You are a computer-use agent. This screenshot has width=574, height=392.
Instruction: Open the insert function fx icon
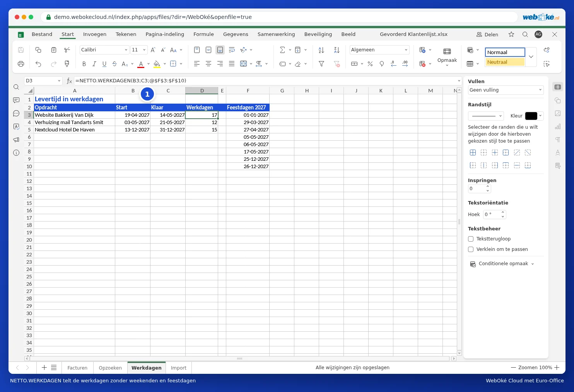(x=69, y=81)
